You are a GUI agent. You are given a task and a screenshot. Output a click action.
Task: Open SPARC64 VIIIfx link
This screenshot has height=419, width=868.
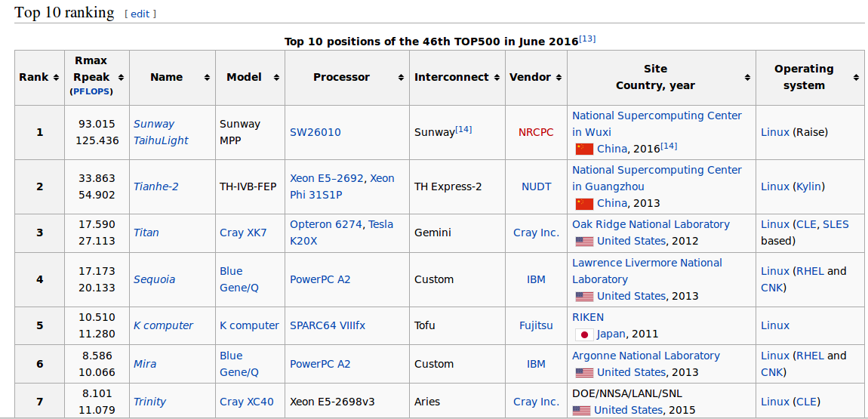click(x=328, y=325)
